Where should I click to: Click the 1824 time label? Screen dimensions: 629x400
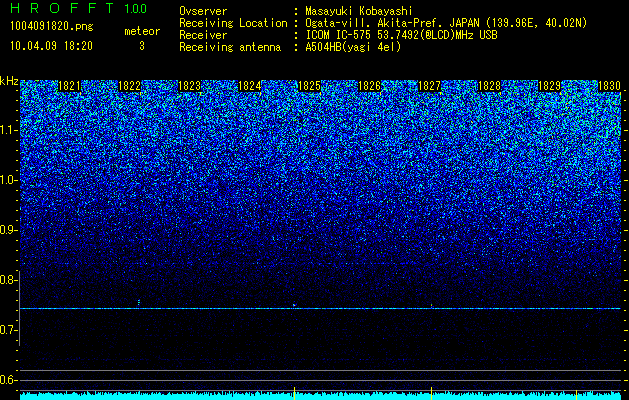(x=250, y=86)
